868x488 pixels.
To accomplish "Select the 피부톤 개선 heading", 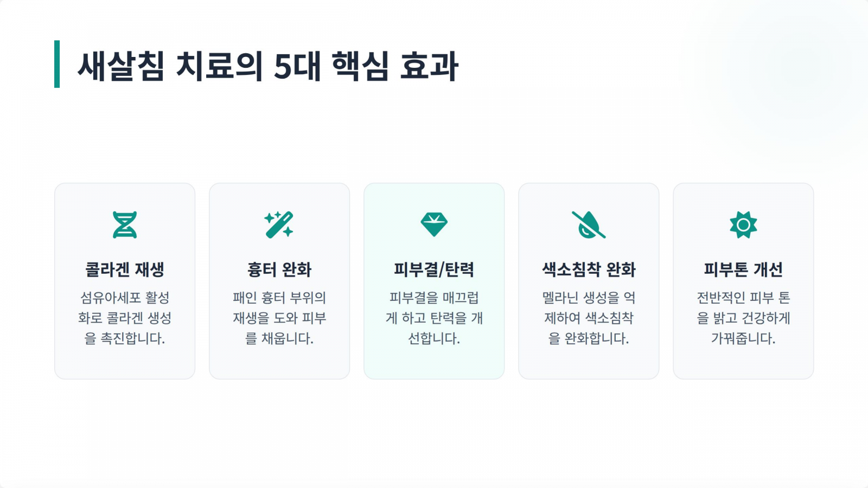I will pos(743,269).
